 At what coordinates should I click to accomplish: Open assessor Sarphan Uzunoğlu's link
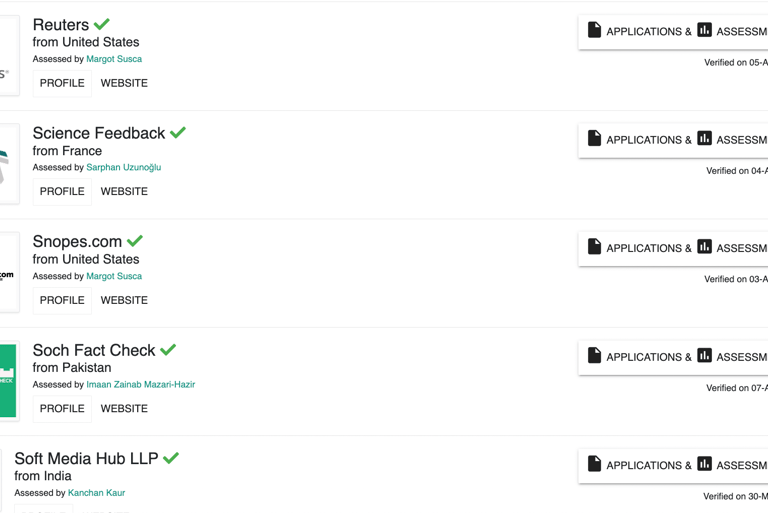123,167
